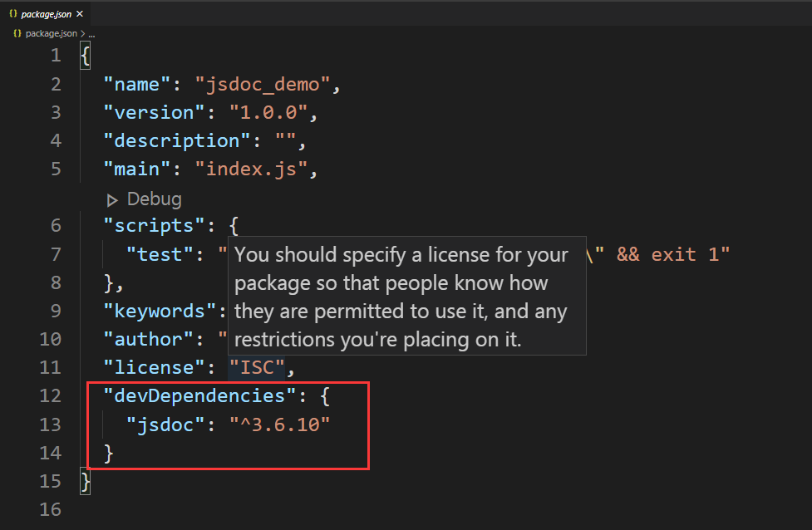812x530 pixels.
Task: Click the Debug code lens link
Action: [x=155, y=199]
